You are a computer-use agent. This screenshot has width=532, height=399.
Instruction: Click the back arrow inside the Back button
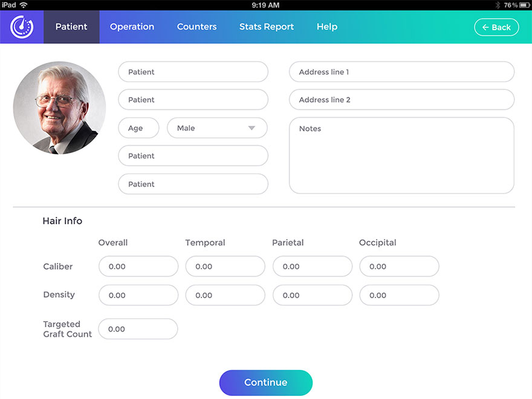487,27
